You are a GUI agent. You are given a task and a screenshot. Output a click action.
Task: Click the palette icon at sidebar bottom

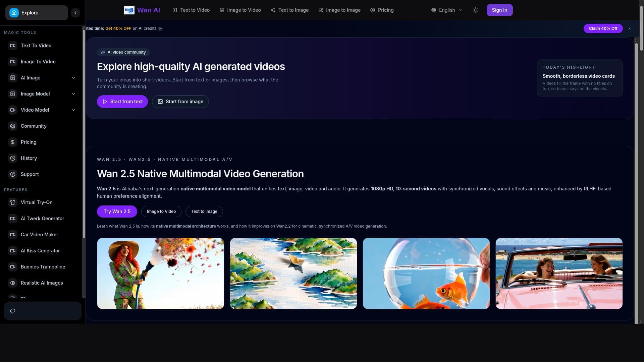[13, 311]
